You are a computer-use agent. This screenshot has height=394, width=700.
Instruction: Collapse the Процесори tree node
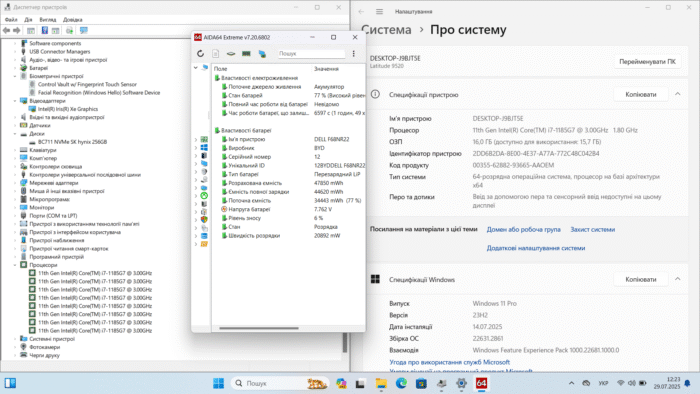pos(15,265)
